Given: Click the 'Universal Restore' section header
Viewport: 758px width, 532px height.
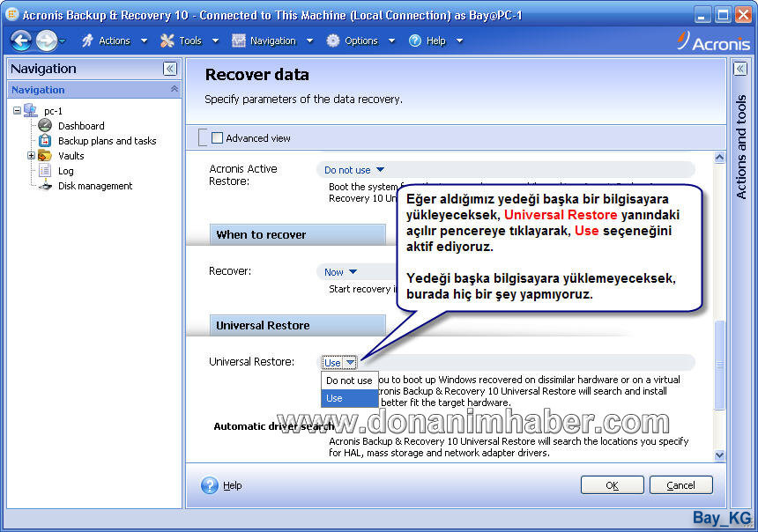Looking at the screenshot, I should tap(298, 326).
